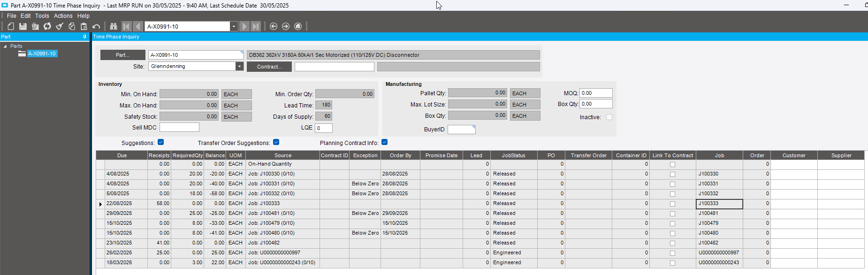The image size is (868, 275).
Task: Click the Contract input field
Action: (x=335, y=67)
